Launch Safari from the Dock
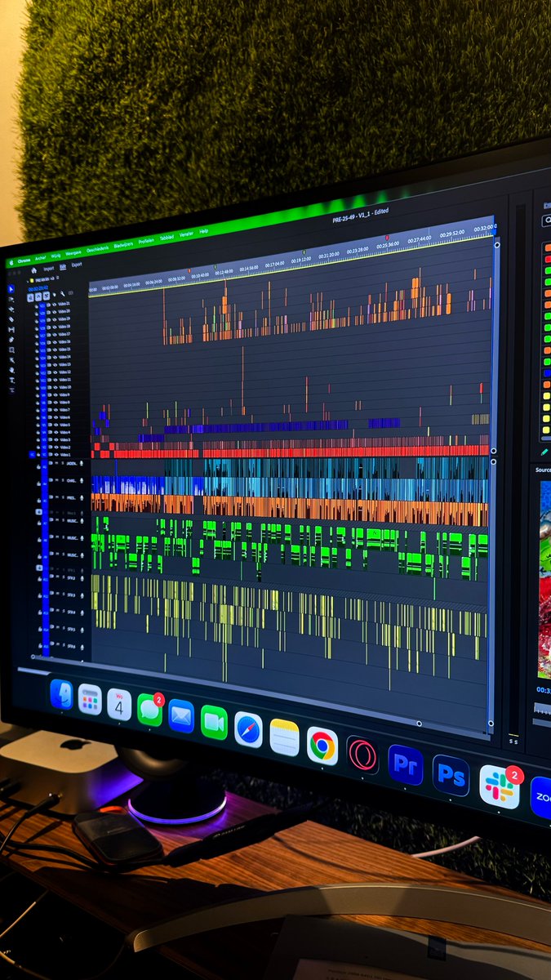 click(x=248, y=729)
